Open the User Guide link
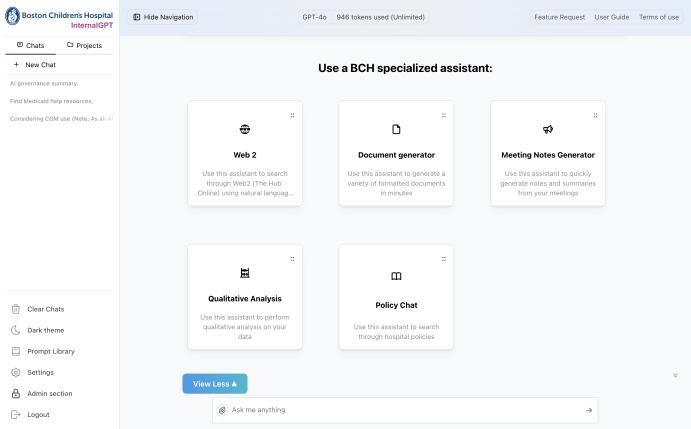691x429 pixels. point(612,17)
